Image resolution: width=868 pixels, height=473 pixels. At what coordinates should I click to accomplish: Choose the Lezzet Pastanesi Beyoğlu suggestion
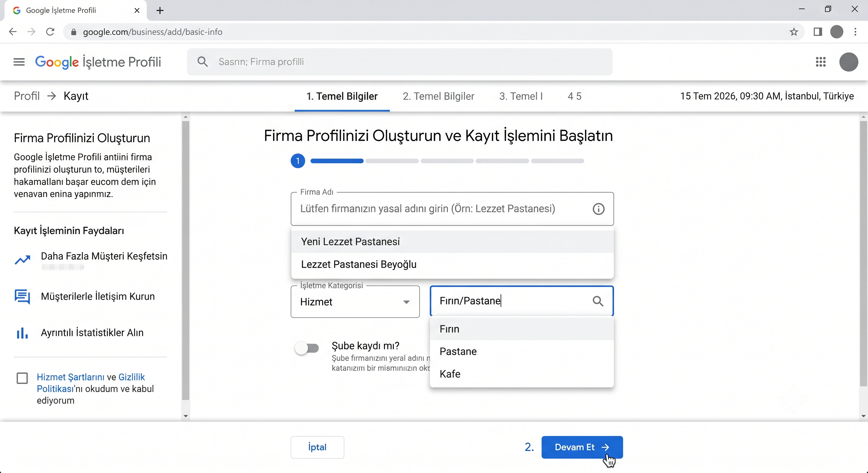pyautogui.click(x=452, y=264)
